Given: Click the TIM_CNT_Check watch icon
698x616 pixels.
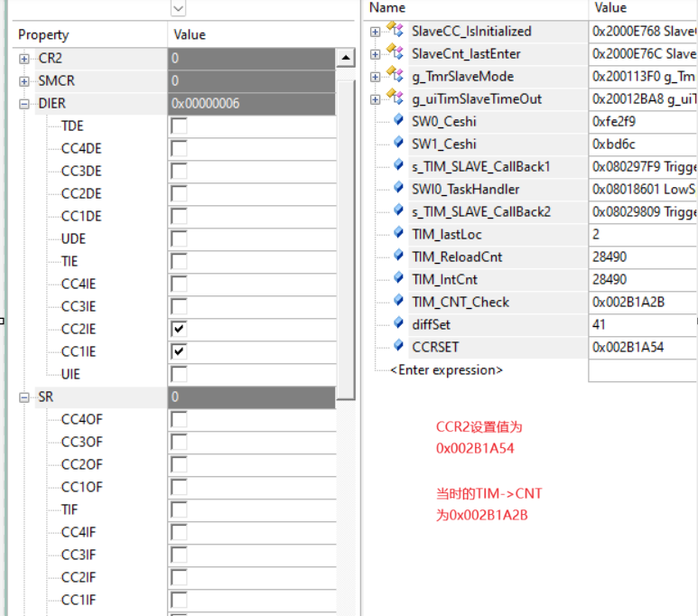Looking at the screenshot, I should (398, 301).
